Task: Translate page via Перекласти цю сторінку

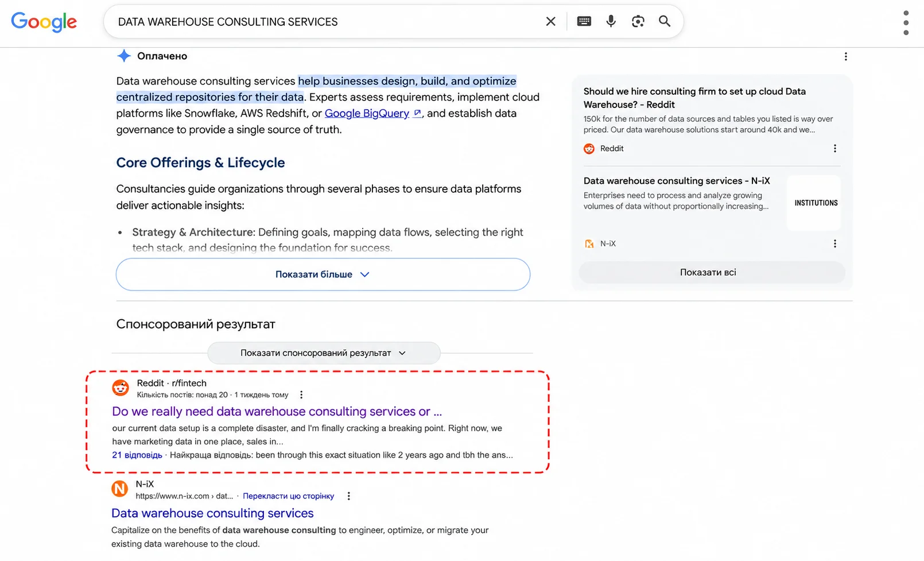Action: click(288, 496)
